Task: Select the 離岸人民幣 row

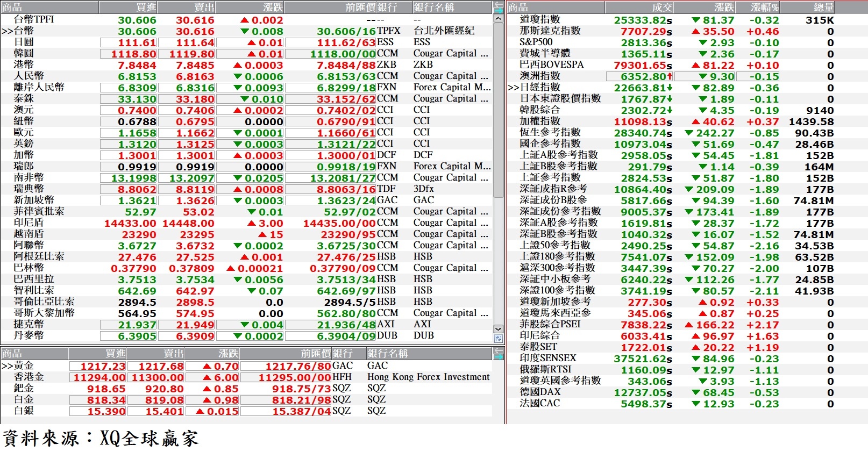Action: point(246,87)
